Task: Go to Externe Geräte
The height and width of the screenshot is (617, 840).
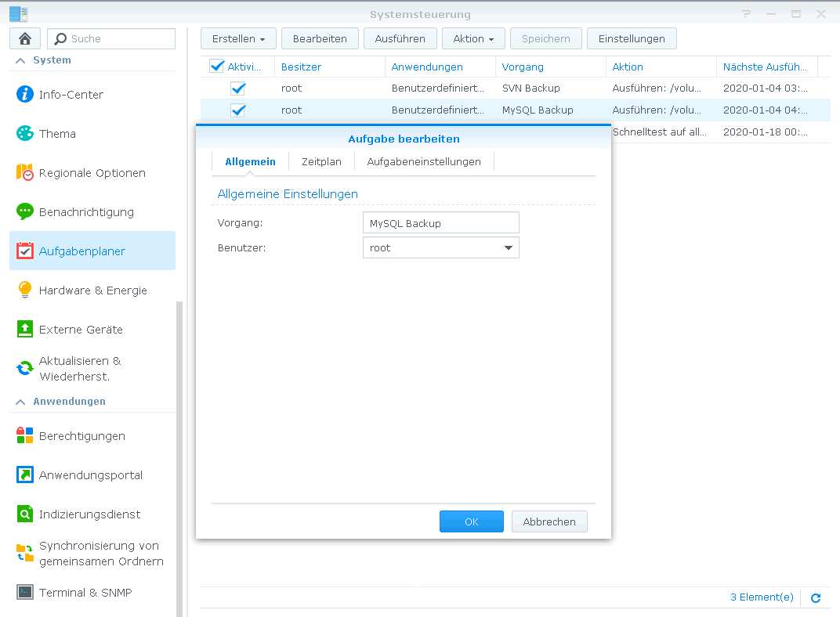Action: [x=81, y=330]
